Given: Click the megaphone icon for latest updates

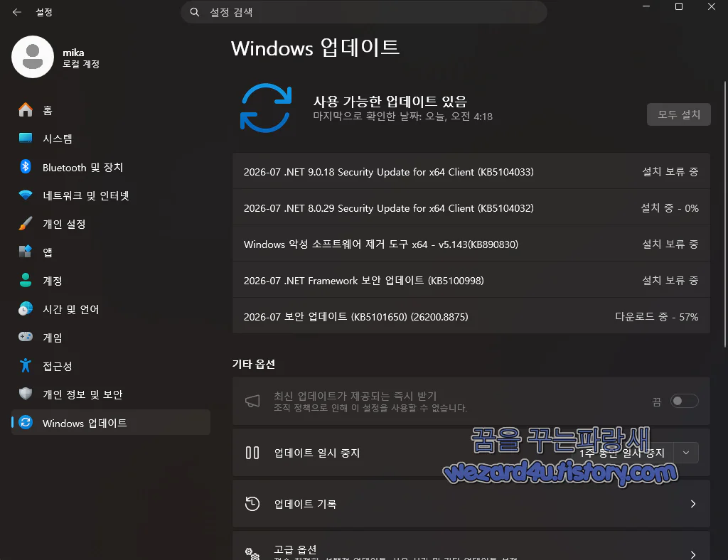Looking at the screenshot, I should 252,402.
